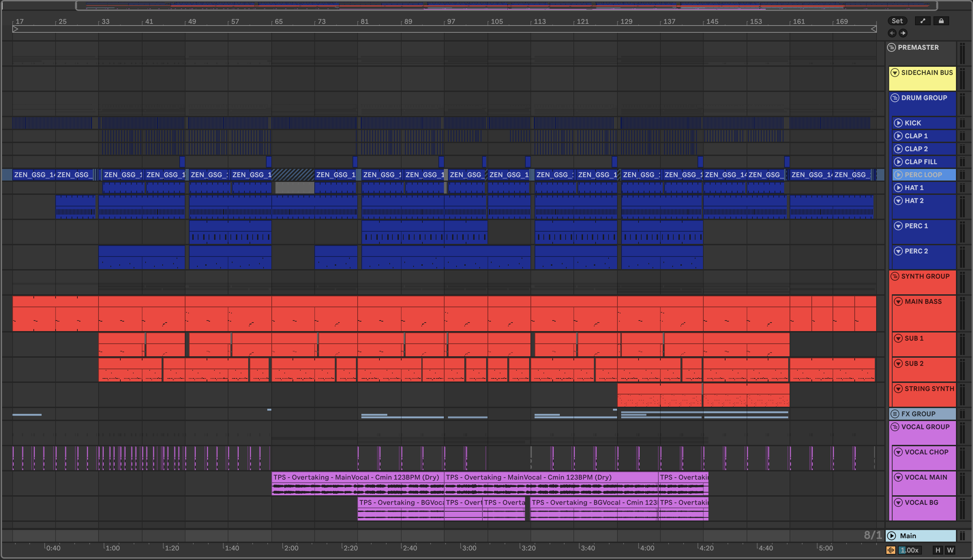Screen dimensions: 973x560
Task: Select the SIDECHAIN BUS track title
Action: point(927,73)
